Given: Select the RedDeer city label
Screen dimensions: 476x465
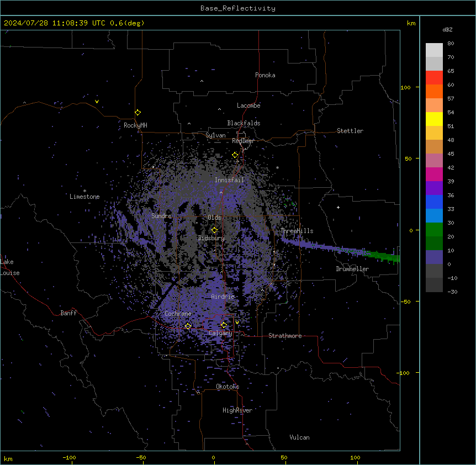Looking at the screenshot, I should point(243,141).
